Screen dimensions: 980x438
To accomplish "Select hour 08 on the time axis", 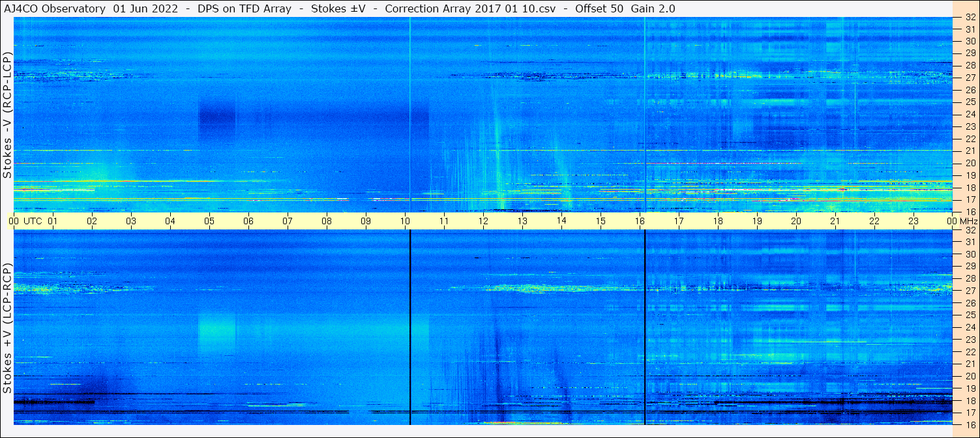I will [327, 221].
